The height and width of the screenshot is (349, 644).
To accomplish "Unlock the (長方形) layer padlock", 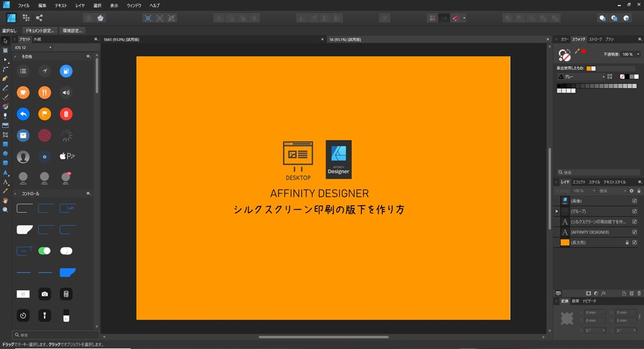I will [627, 242].
